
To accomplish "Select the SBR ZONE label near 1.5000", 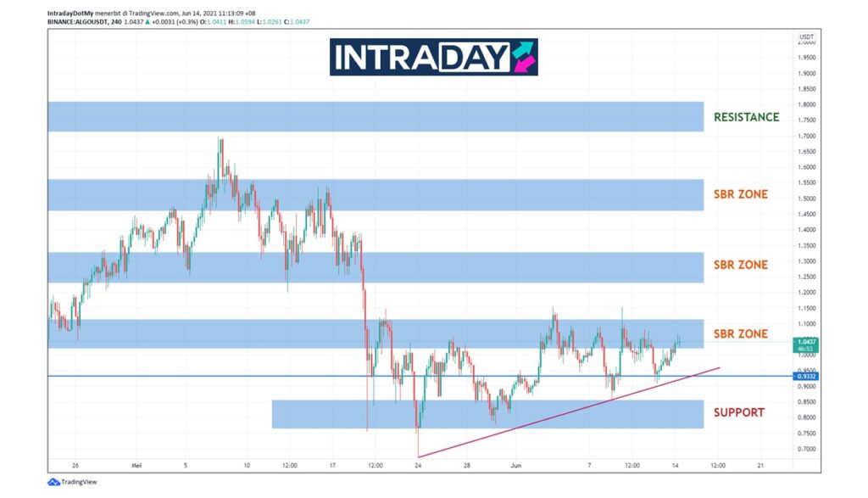I will [740, 194].
